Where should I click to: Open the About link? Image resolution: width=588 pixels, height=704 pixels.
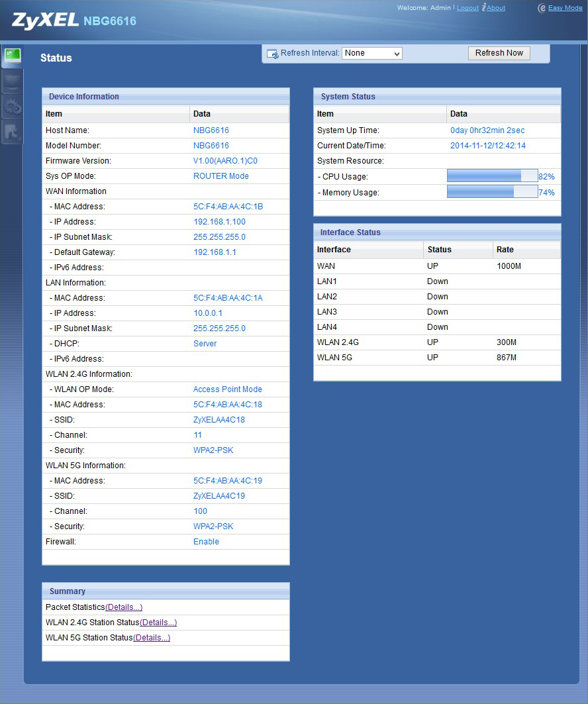coord(496,8)
